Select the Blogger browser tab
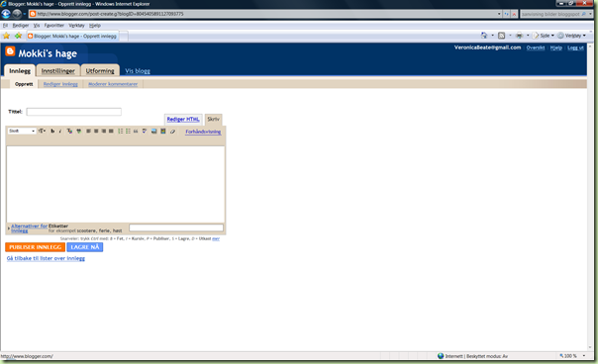Image resolution: width=598 pixels, height=364 pixels. (72, 36)
